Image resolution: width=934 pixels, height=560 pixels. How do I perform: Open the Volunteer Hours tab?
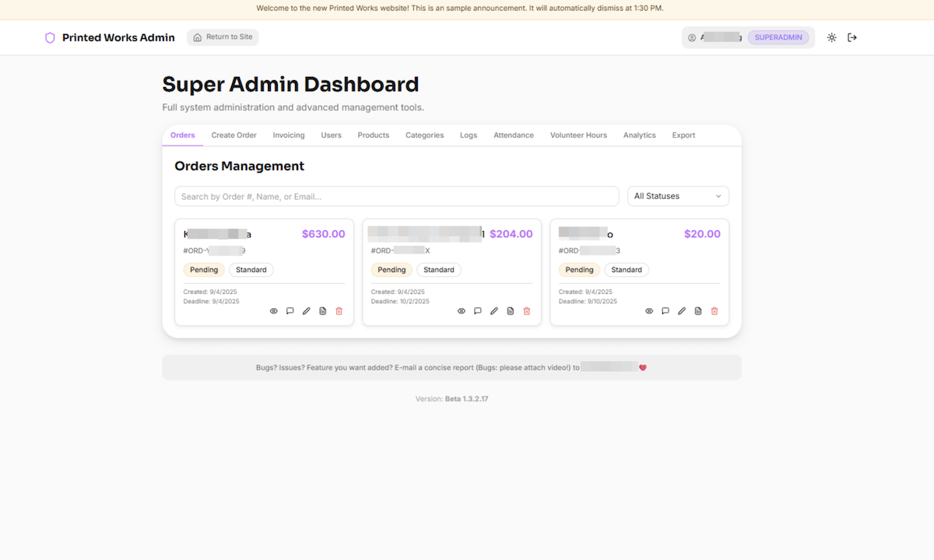578,135
